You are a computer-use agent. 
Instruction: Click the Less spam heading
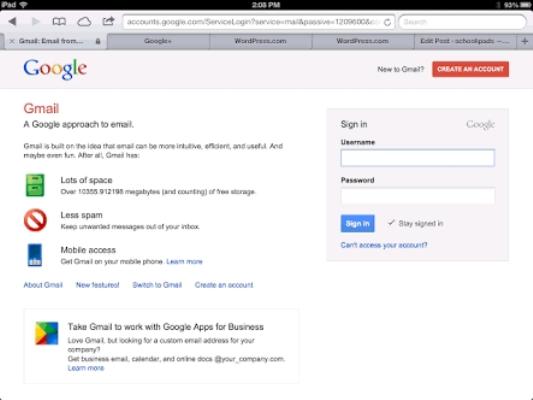click(x=82, y=215)
